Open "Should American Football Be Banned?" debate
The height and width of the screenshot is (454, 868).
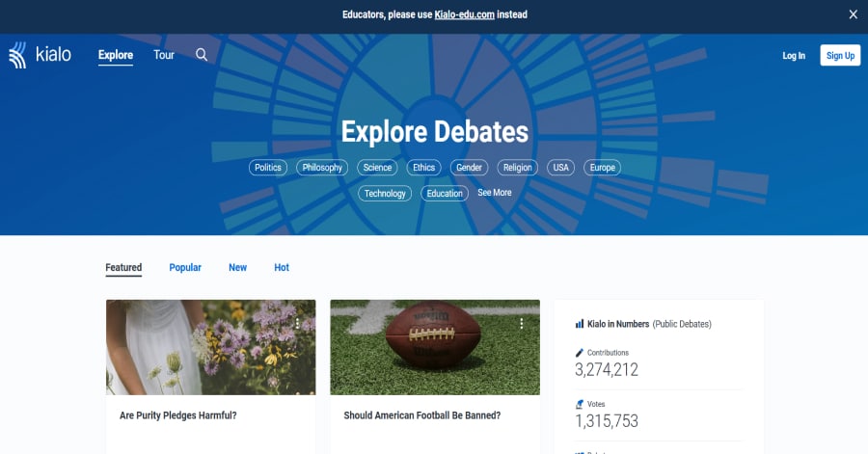click(421, 415)
